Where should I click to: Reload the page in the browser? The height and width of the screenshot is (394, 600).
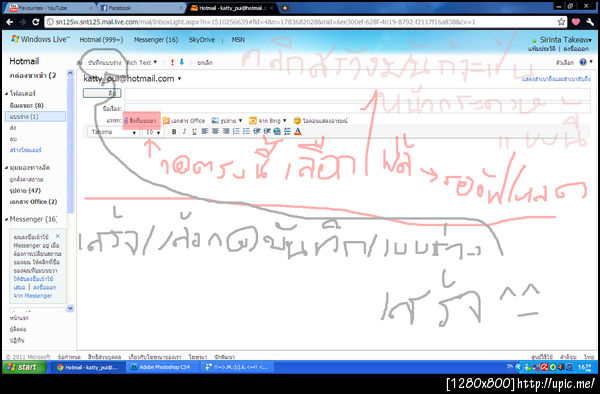pyautogui.click(x=36, y=22)
